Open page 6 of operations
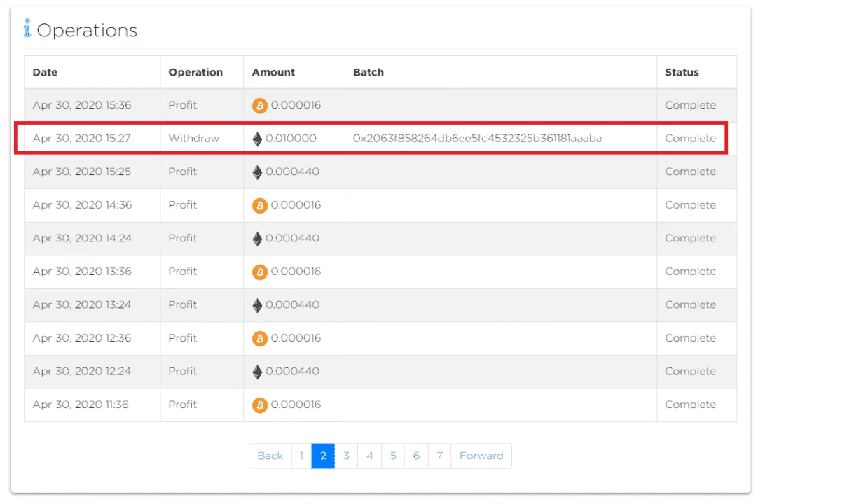 [416, 456]
